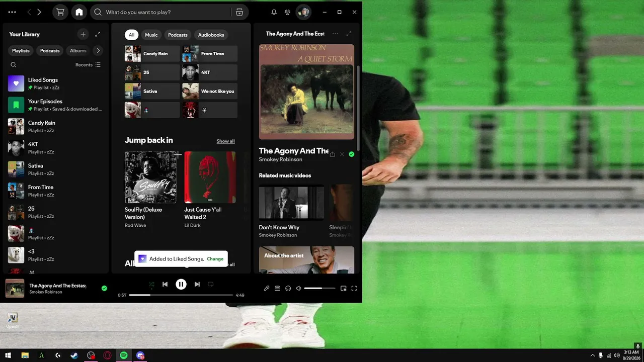644x362 pixels.
Task: Select the Podcasts chip on Home
Action: [178, 35]
